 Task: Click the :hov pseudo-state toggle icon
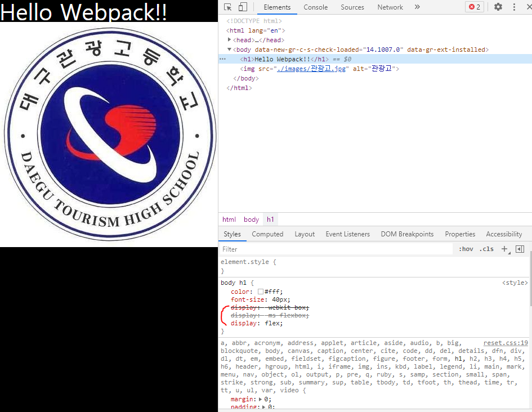(466, 248)
